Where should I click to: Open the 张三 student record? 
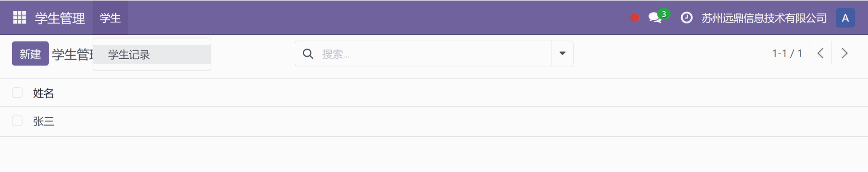pyautogui.click(x=43, y=121)
